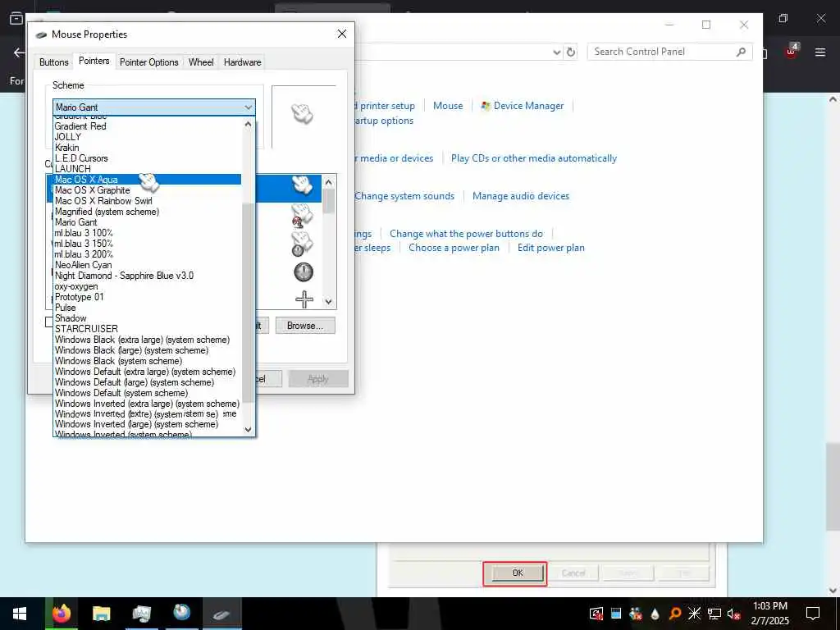Switch to the Wheel tab

tap(201, 62)
